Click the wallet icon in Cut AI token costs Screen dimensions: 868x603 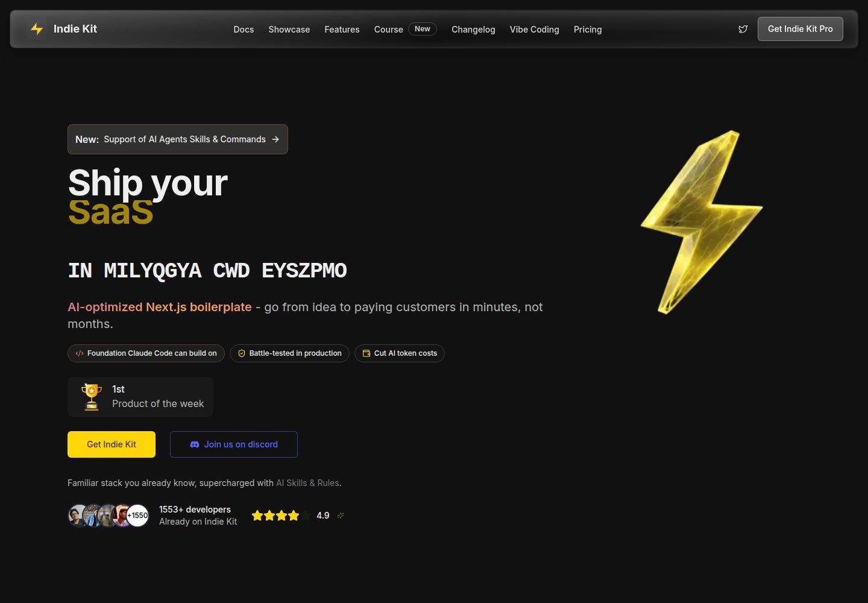pos(366,353)
